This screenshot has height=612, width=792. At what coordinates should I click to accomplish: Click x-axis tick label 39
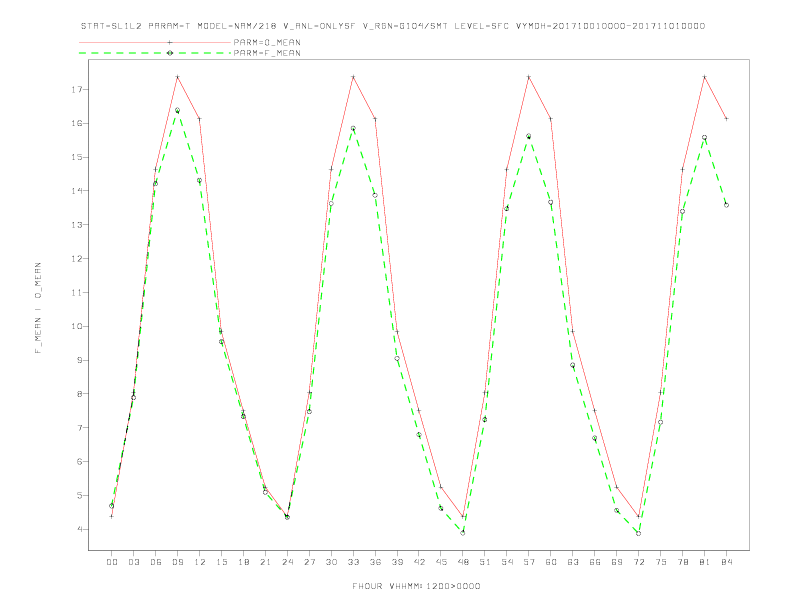click(x=397, y=562)
